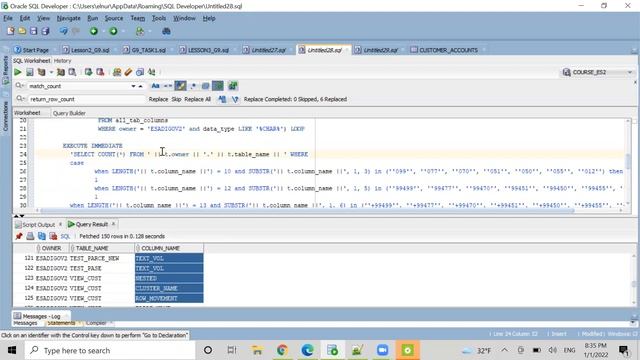Pin the Query Result with red pin icon
This screenshot has width=640, height=360.
pyautogui.click(x=19, y=236)
